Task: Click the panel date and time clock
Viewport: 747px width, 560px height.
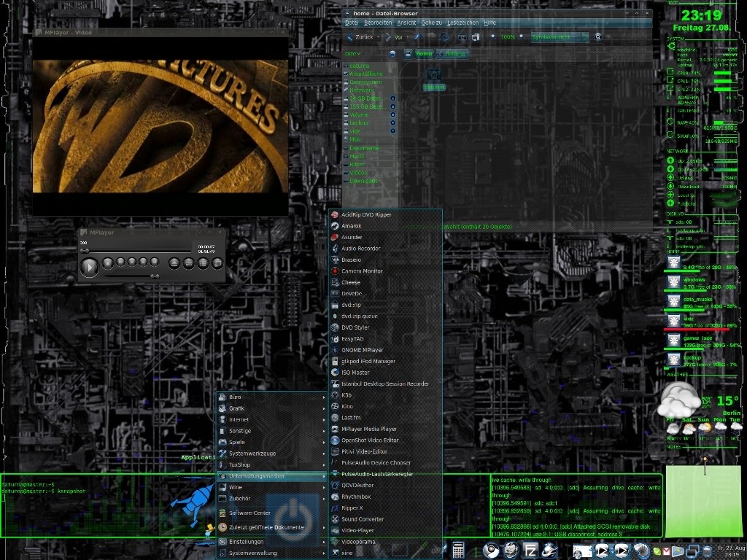Action: (x=731, y=551)
